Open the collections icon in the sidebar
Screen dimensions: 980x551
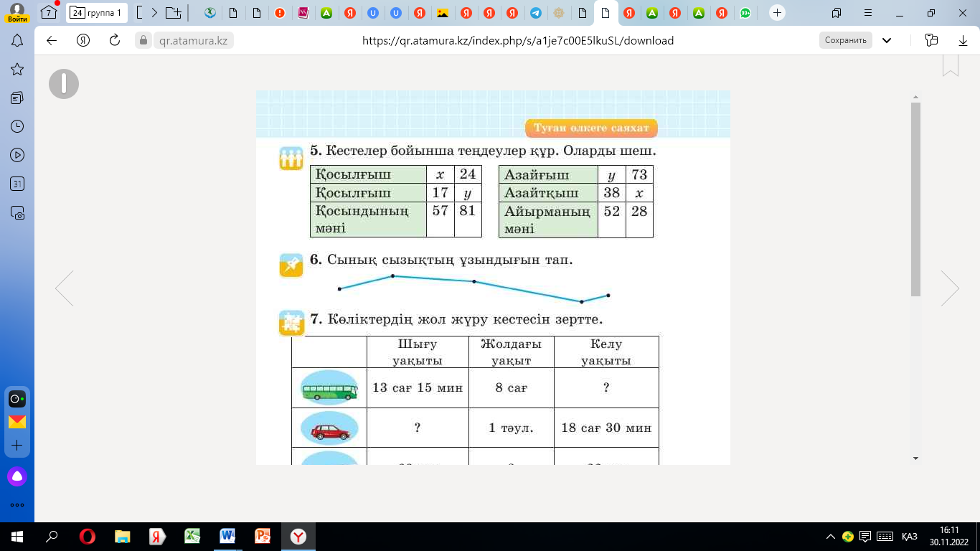(x=17, y=98)
